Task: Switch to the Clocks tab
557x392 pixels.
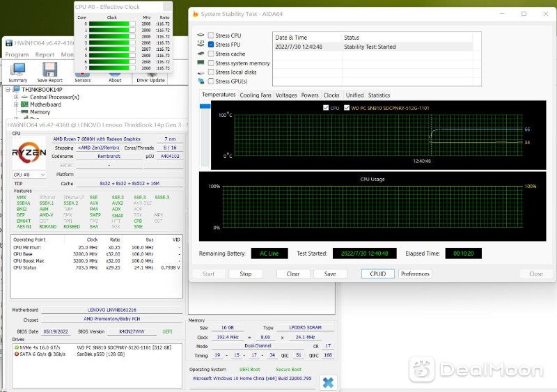Action: pyautogui.click(x=331, y=95)
